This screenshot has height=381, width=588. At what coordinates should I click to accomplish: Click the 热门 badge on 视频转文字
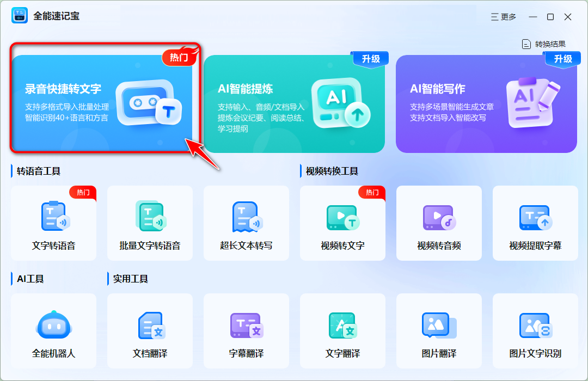pyautogui.click(x=372, y=192)
